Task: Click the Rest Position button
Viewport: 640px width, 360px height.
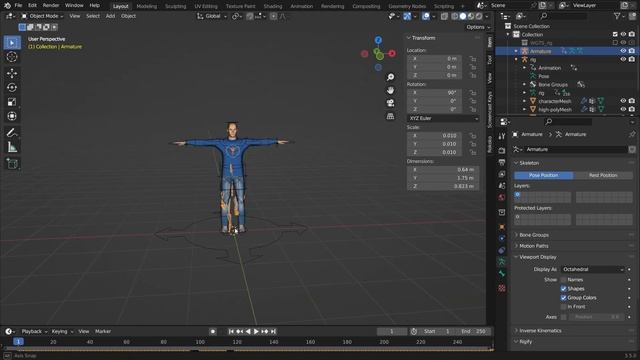Action: pos(603,175)
